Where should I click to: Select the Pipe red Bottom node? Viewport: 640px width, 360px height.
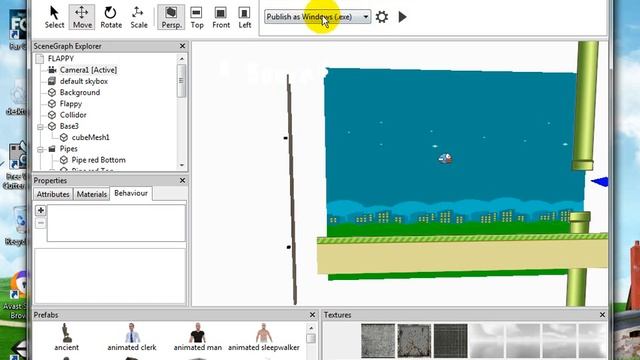pyautogui.click(x=98, y=160)
